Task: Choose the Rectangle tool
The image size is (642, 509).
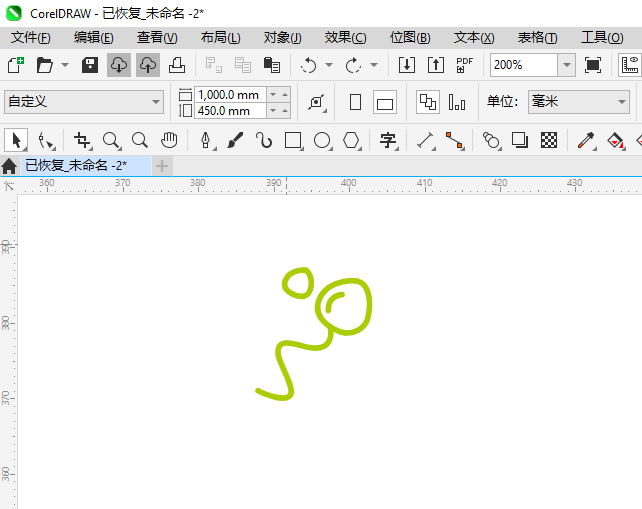Action: [x=292, y=140]
